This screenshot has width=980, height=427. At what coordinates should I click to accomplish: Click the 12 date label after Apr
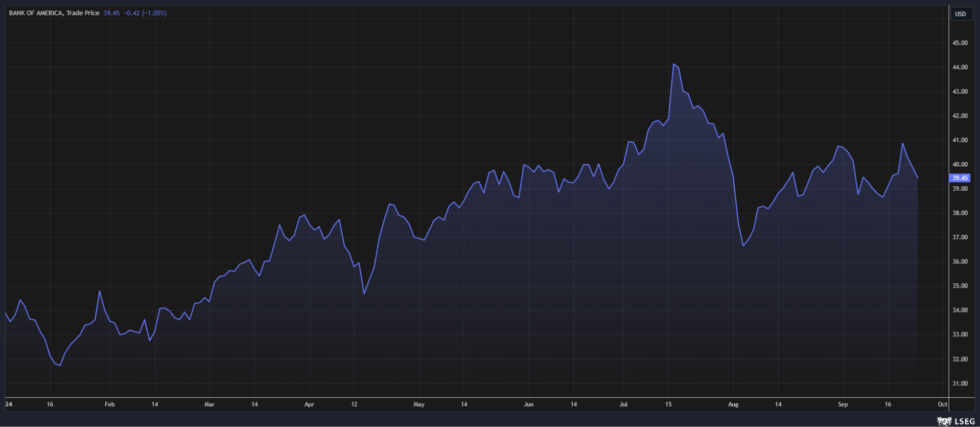[354, 404]
